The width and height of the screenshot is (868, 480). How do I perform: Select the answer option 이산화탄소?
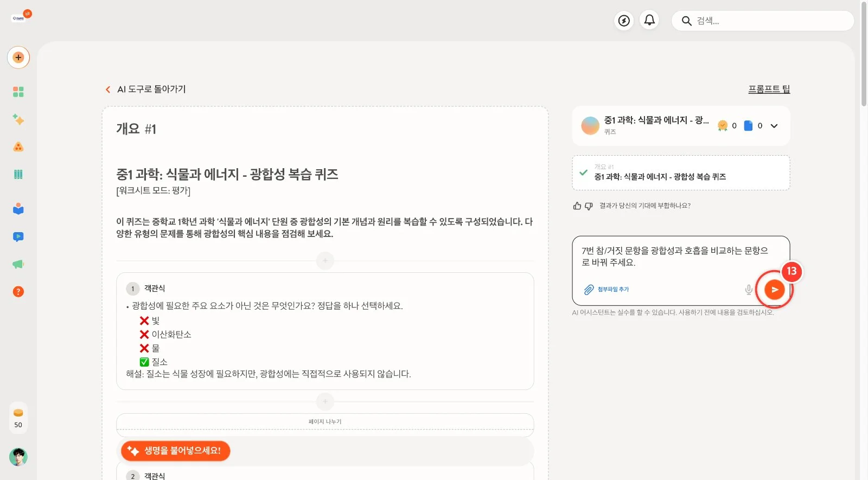click(165, 335)
